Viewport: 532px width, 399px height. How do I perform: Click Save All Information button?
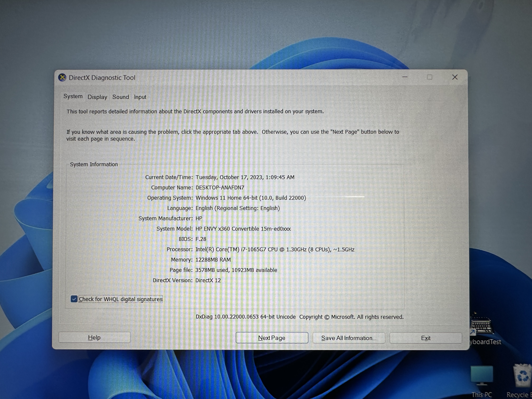(349, 338)
